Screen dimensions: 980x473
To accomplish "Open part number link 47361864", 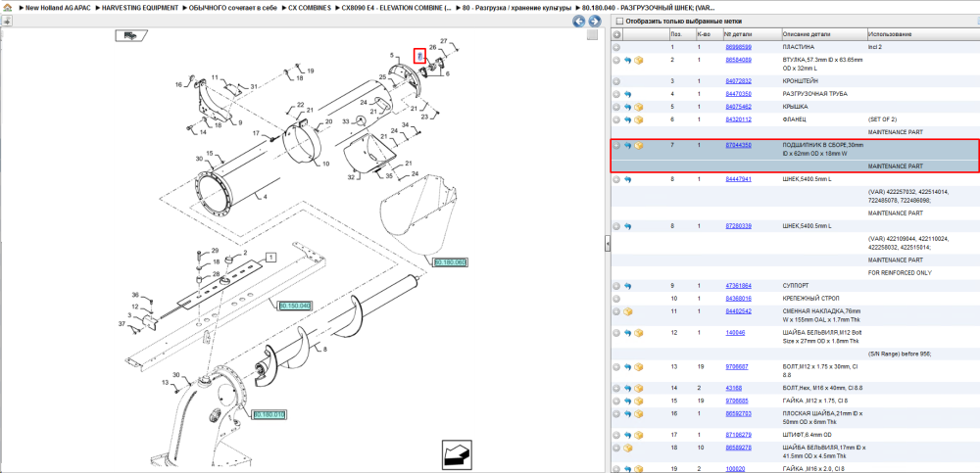I will pyautogui.click(x=738, y=286).
